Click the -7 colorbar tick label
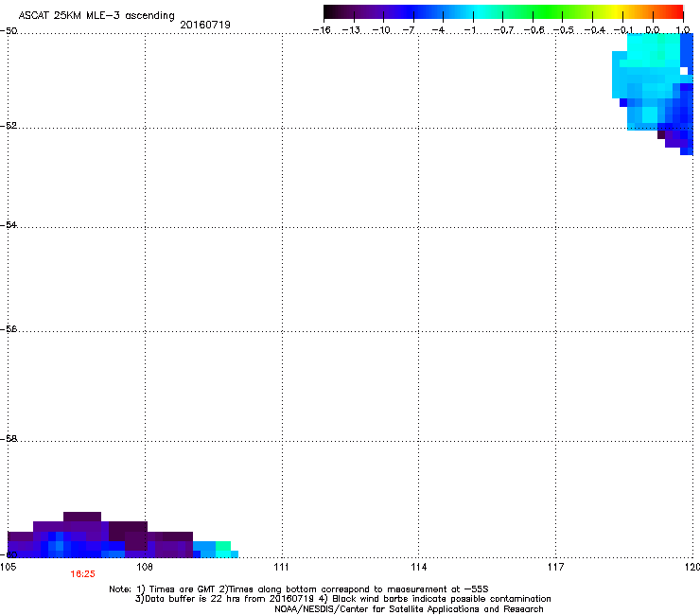The image size is (700, 615). point(409,30)
